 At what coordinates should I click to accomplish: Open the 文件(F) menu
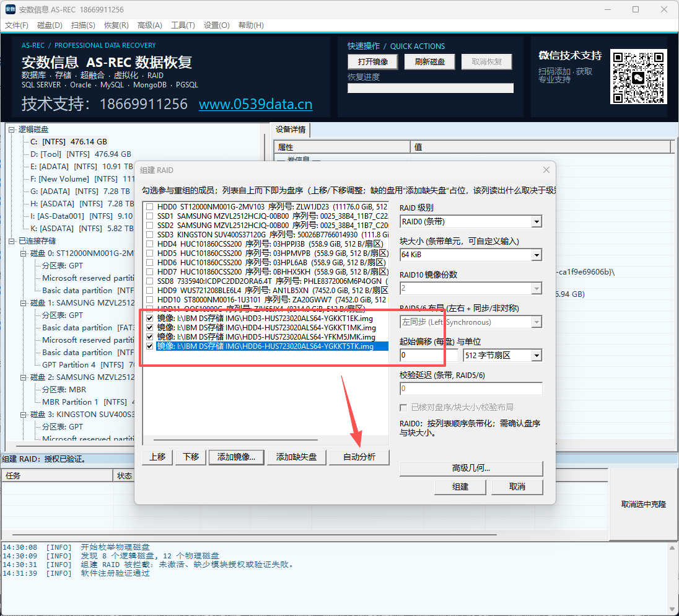pos(17,25)
